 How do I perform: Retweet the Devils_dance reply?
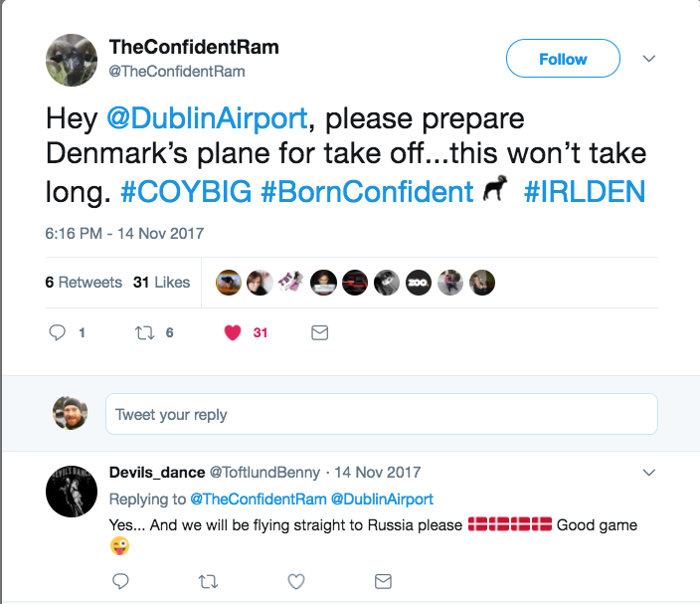[208, 580]
